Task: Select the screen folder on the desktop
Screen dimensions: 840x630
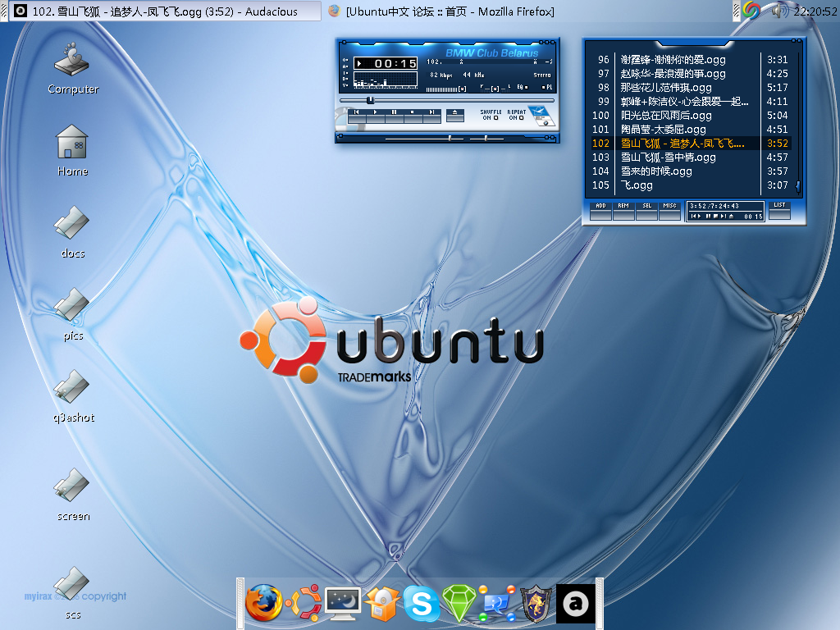Action: click(x=73, y=495)
